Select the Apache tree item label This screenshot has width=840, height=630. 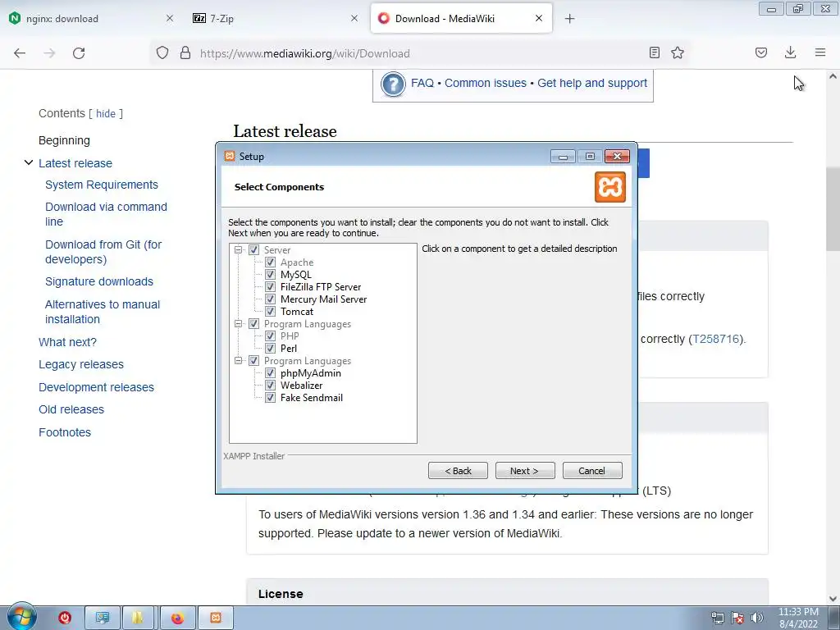tap(297, 262)
